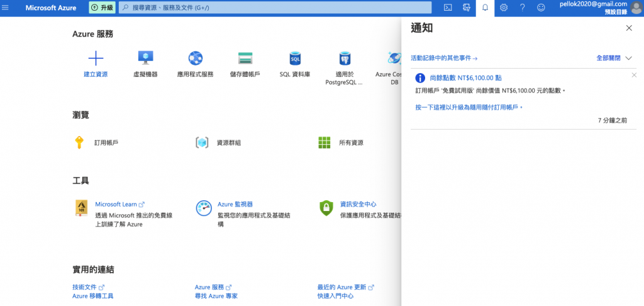Open the SQL 資料庫 service icon
Image resolution: width=644 pixels, height=306 pixels.
(295, 59)
